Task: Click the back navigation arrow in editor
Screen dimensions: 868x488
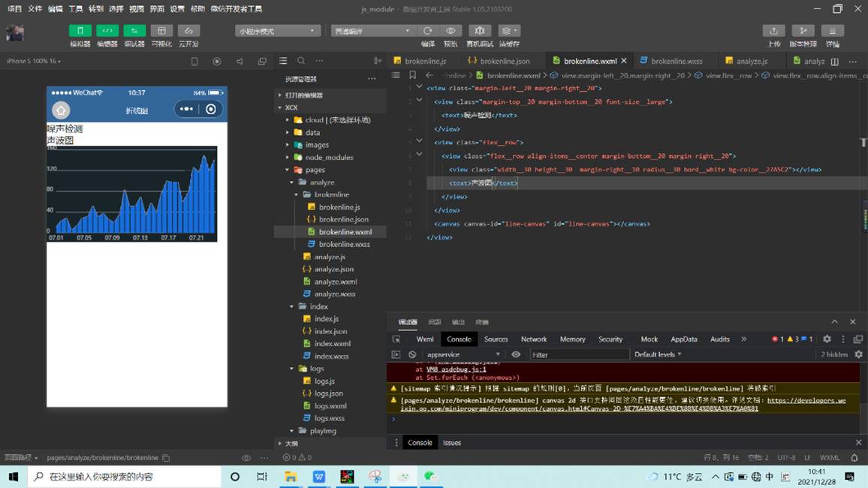Action: [429, 75]
